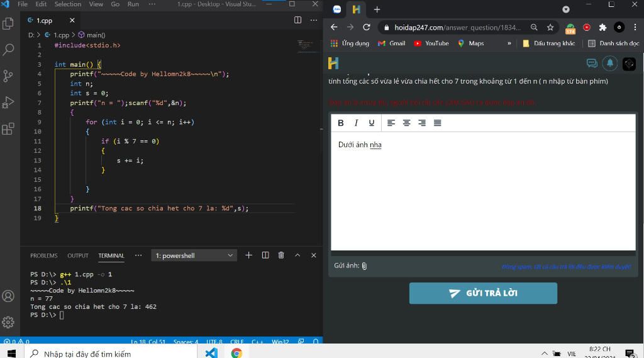This screenshot has width=644, height=358.
Task: Open the Manage gear in VS Code
Action: pos(8,322)
